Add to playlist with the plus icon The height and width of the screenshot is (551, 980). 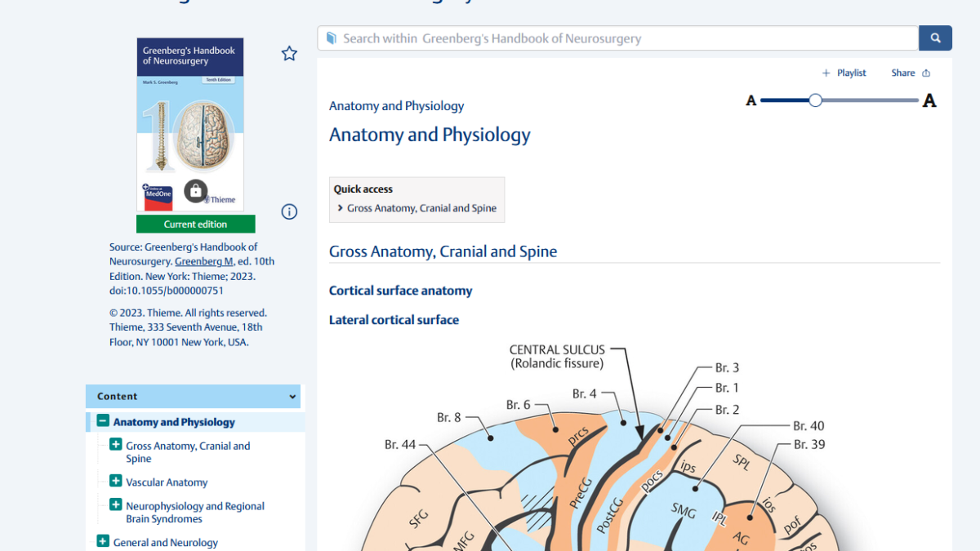[826, 73]
